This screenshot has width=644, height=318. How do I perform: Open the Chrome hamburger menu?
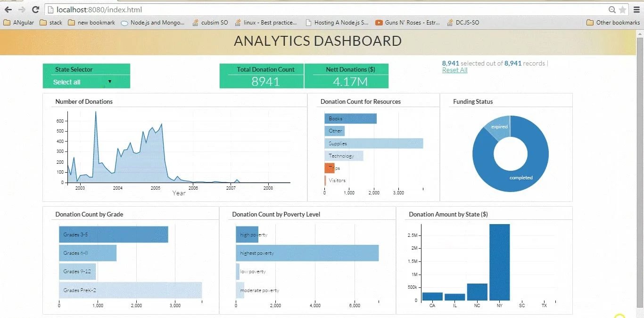[x=636, y=9]
